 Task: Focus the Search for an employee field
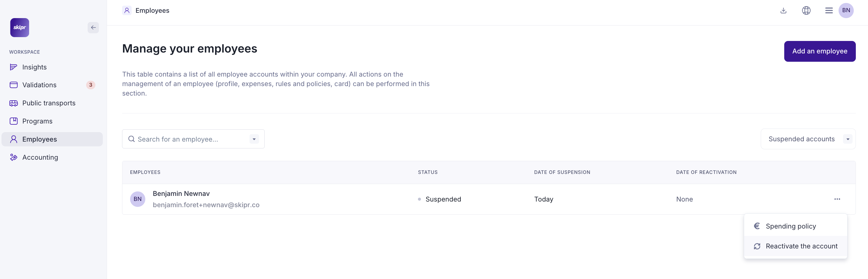pyautogui.click(x=189, y=139)
